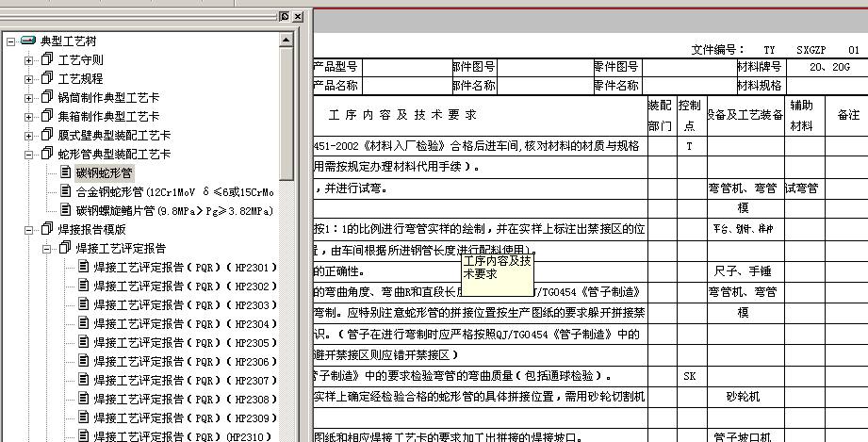Select the 工艺规程 tree label

pyautogui.click(x=81, y=79)
